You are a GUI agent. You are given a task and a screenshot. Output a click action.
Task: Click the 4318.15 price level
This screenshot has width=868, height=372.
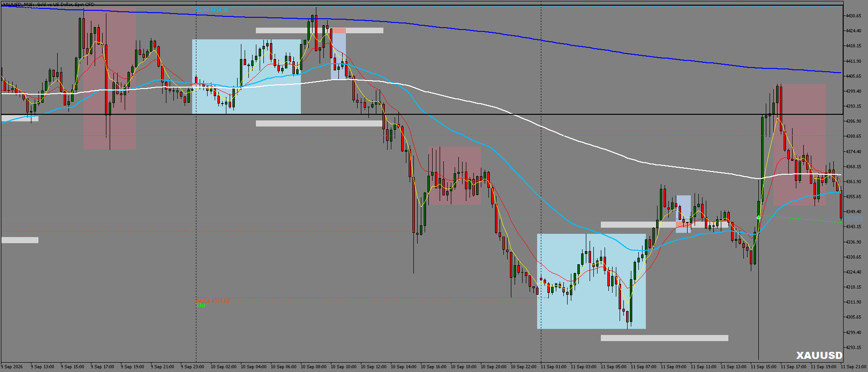[x=853, y=287]
